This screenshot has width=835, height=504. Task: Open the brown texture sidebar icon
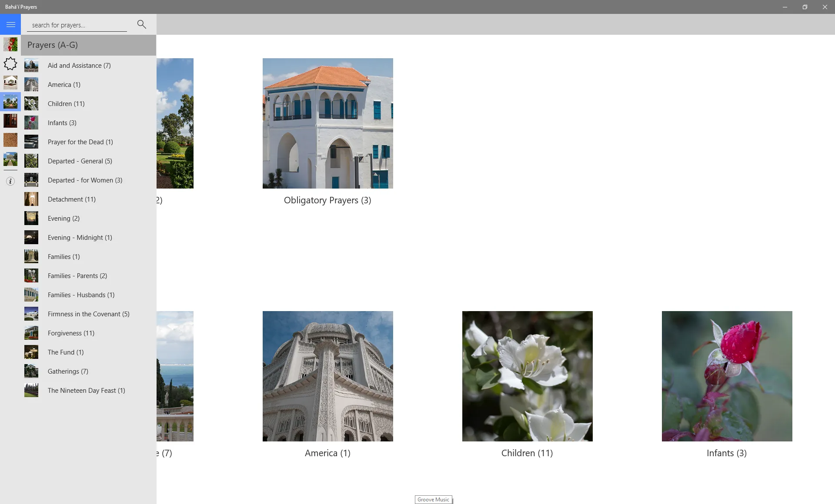10,140
